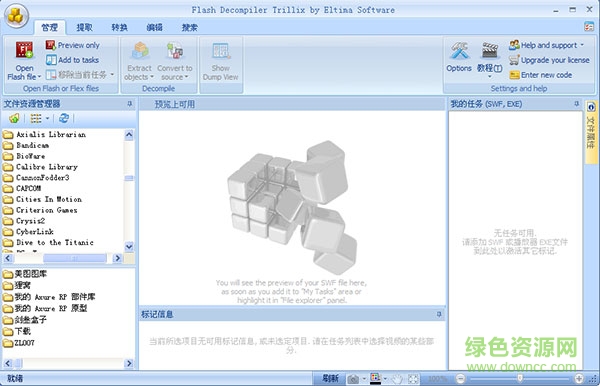Image resolution: width=600 pixels, height=386 pixels.
Task: Select the Axialis Librarian folder
Action: [x=51, y=134]
